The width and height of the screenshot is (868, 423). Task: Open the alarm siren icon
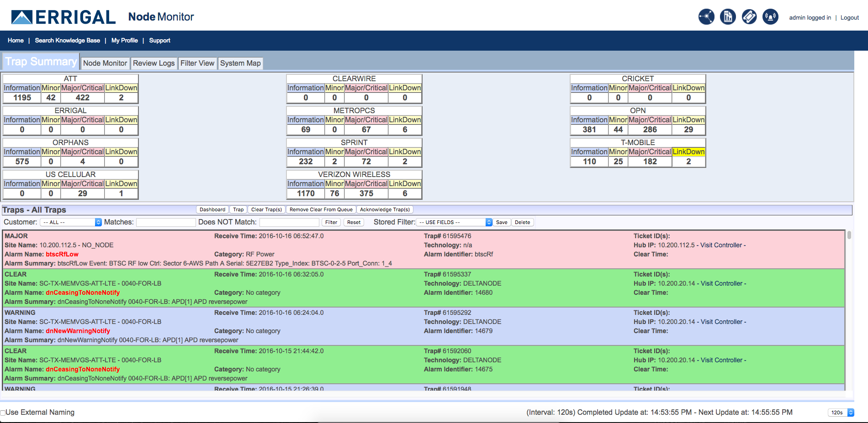[770, 17]
